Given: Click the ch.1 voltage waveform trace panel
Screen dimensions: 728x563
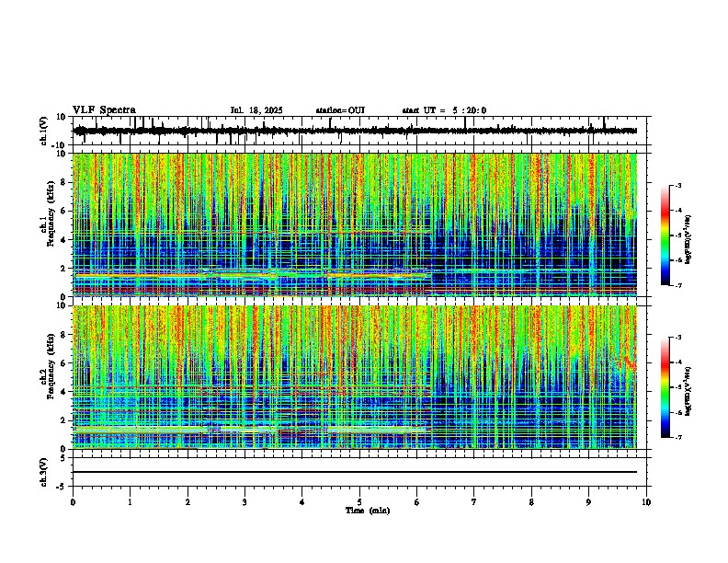Looking at the screenshot, I should 361,131.
